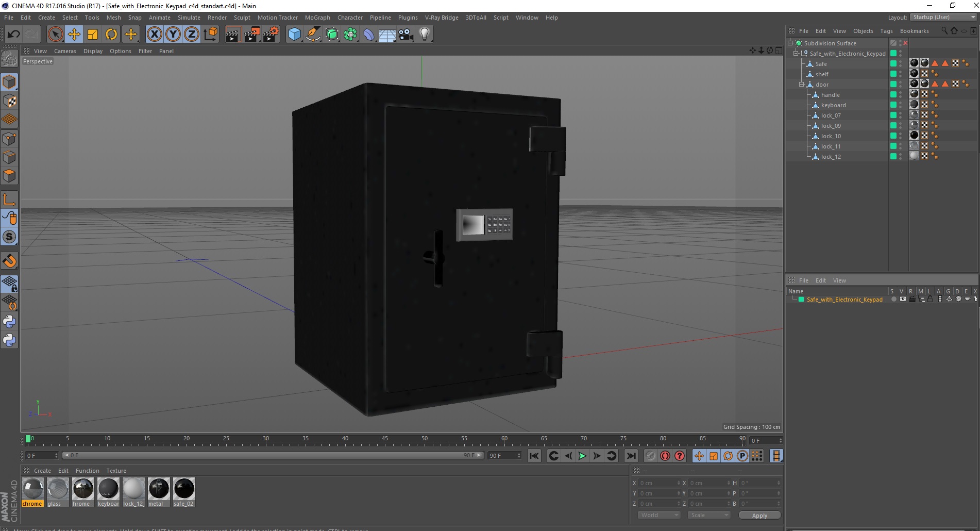
Task: Select the Live Selection tool
Action: (55, 35)
